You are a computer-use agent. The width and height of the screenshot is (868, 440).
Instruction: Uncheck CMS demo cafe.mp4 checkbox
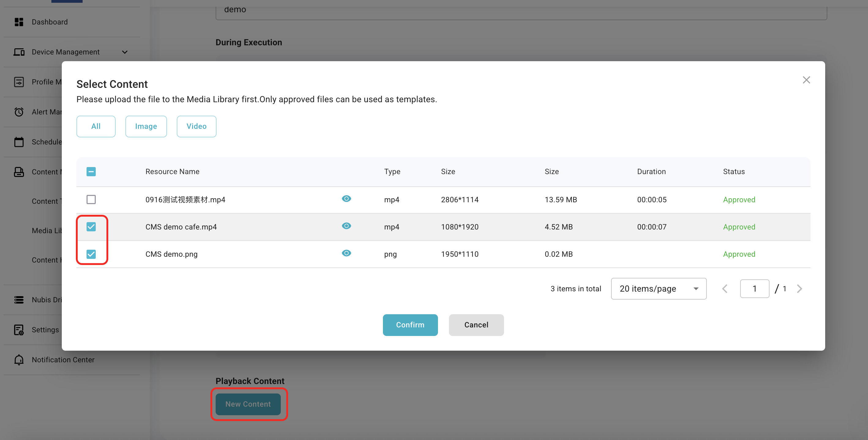pos(91,226)
